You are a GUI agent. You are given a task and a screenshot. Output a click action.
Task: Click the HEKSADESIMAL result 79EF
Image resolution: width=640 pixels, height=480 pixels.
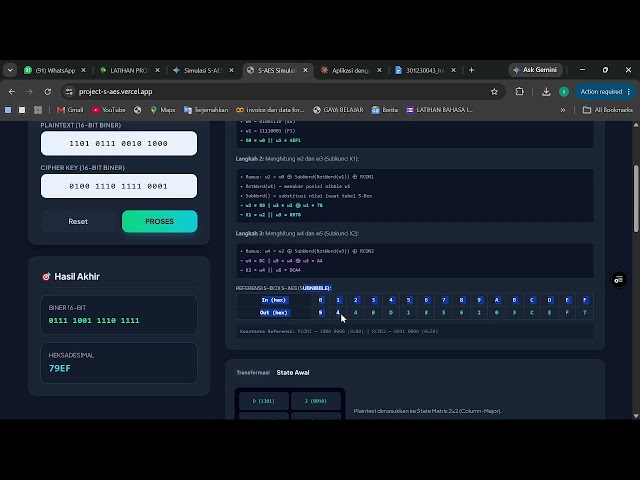[x=60, y=368]
